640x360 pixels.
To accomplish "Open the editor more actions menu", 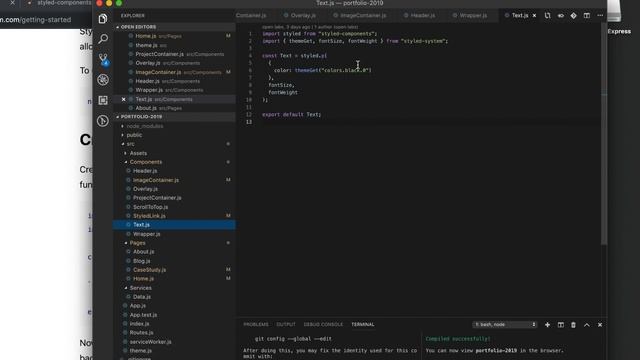I will [x=600, y=16].
